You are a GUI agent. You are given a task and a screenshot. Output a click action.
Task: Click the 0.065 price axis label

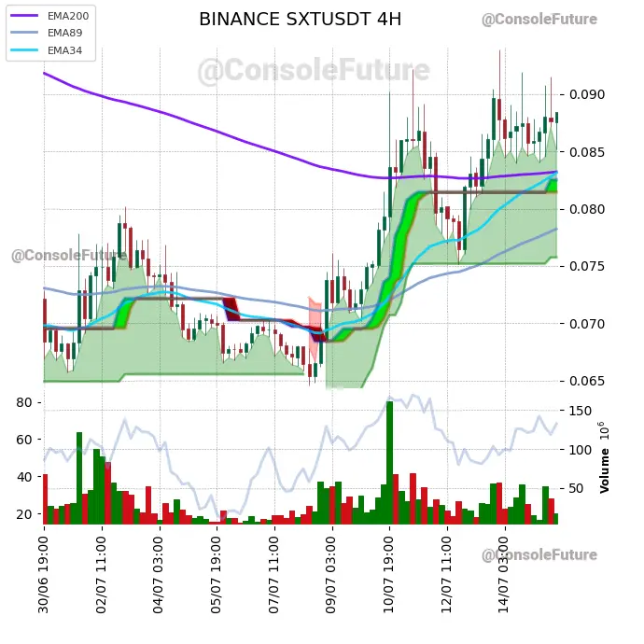click(x=587, y=381)
